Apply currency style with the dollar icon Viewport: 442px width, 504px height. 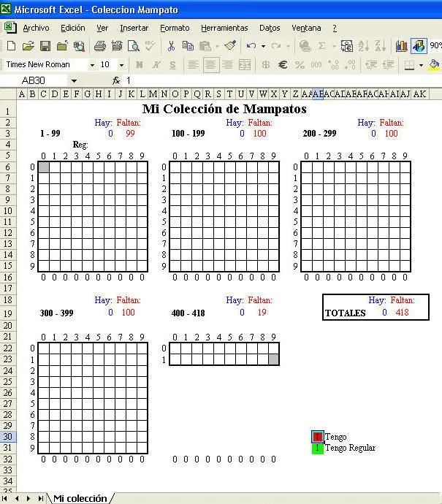265,64
